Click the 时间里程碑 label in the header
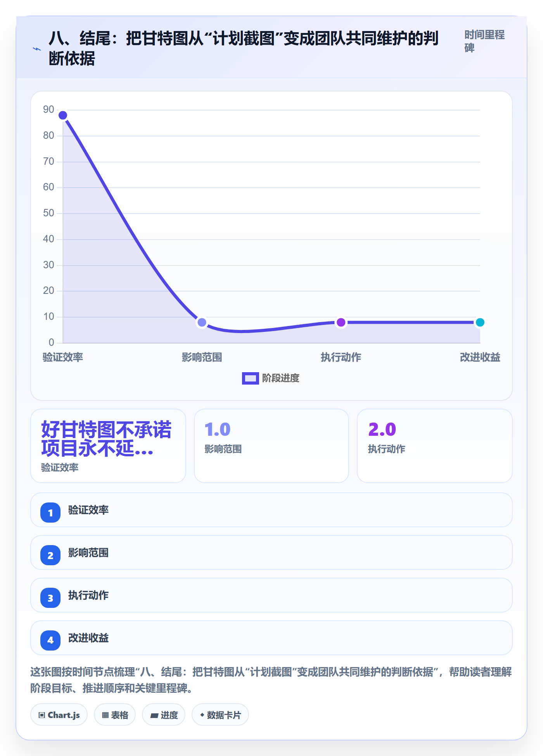Image resolution: width=543 pixels, height=756 pixels. [484, 41]
